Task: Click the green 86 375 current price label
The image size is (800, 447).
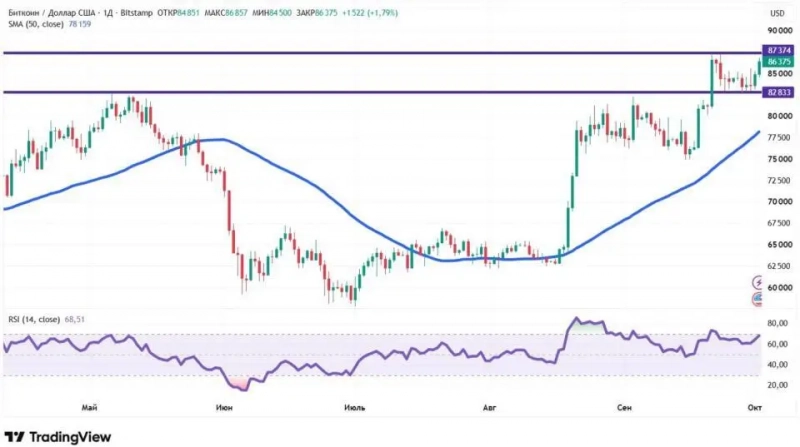Action: 779,62
